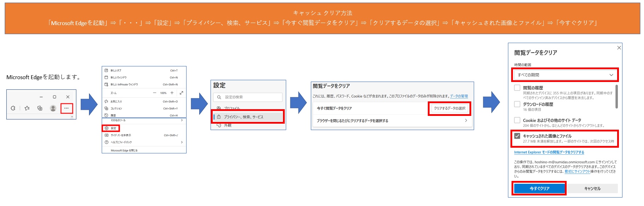Click the zoom in plus icon in menu
The width and height of the screenshot is (644, 206).
(x=172, y=93)
